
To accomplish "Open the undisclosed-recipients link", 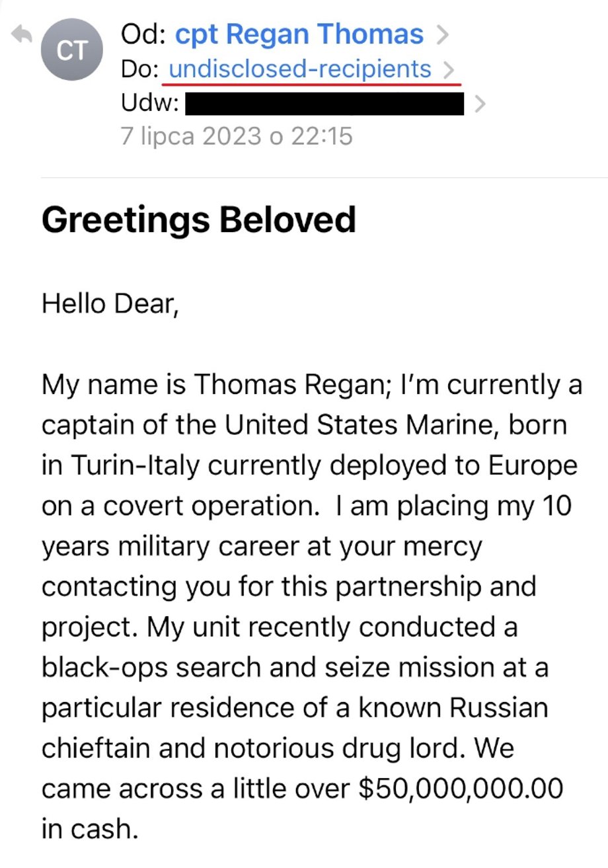I will (300, 69).
